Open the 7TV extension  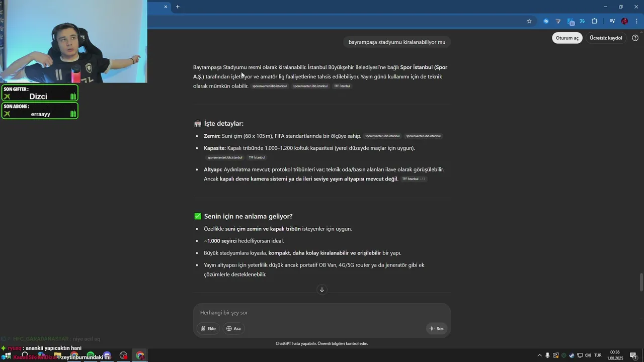[x=582, y=21]
